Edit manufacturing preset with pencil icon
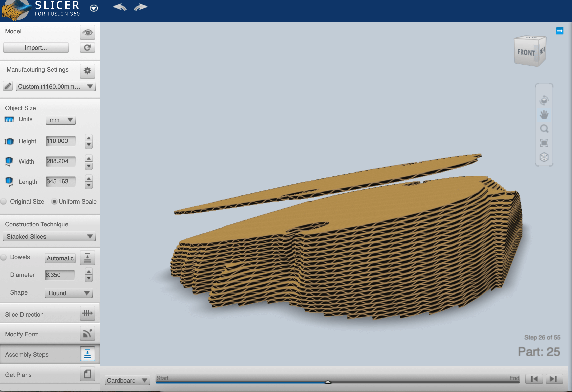This screenshot has width=572, height=392. coord(8,86)
